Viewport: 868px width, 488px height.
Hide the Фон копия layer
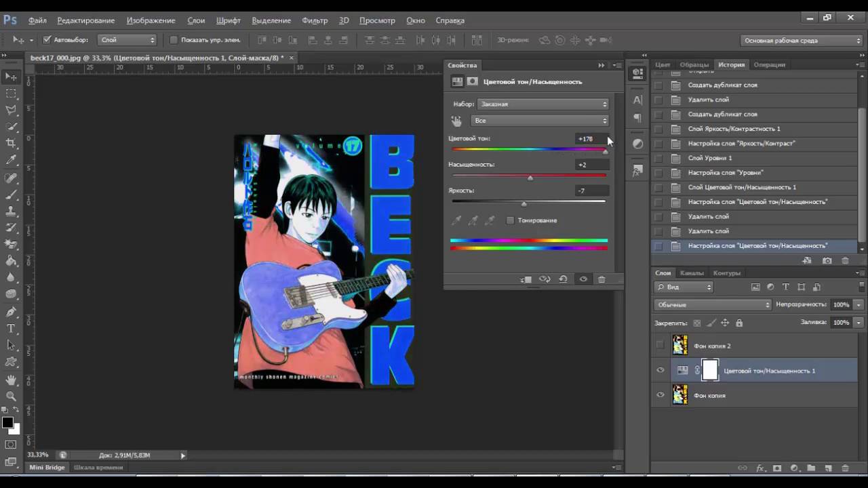pos(660,394)
